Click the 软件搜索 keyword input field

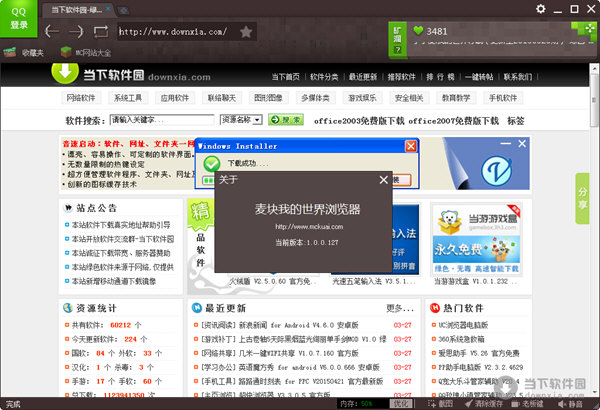pos(162,120)
